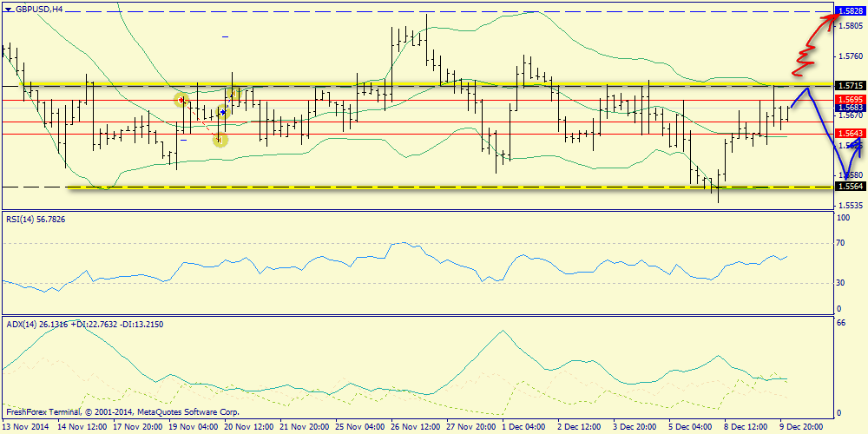Image resolution: width=868 pixels, height=434 pixels.
Task: Open the chart menu triangle beside GBPUSD,H4
Action: click(x=8, y=9)
